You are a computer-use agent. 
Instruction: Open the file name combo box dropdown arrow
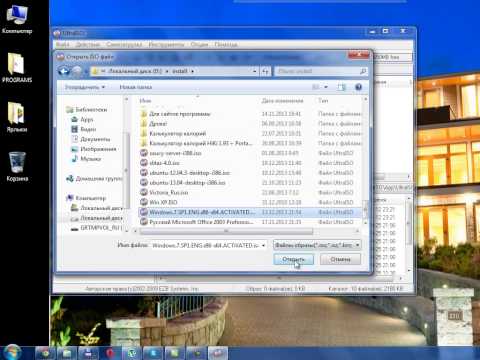coord(263,245)
